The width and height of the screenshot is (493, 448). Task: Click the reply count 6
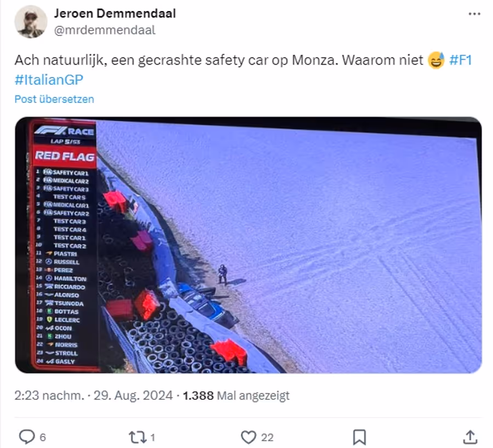coord(43,437)
